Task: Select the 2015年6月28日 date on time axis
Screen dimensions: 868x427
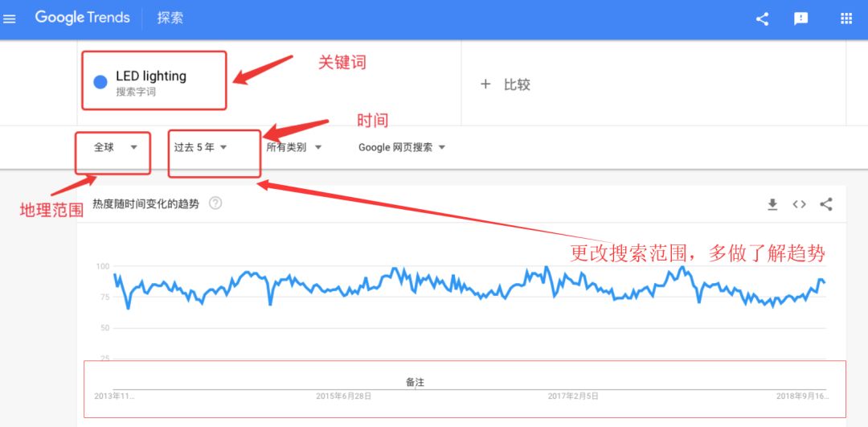Action: coord(343,396)
